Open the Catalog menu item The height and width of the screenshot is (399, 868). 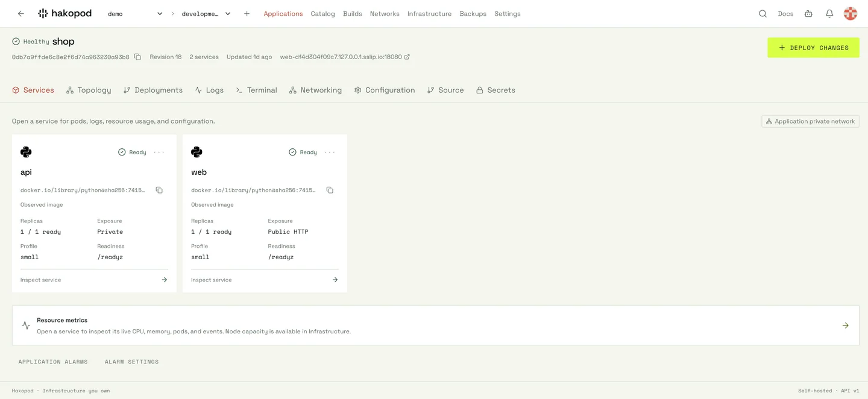(322, 13)
